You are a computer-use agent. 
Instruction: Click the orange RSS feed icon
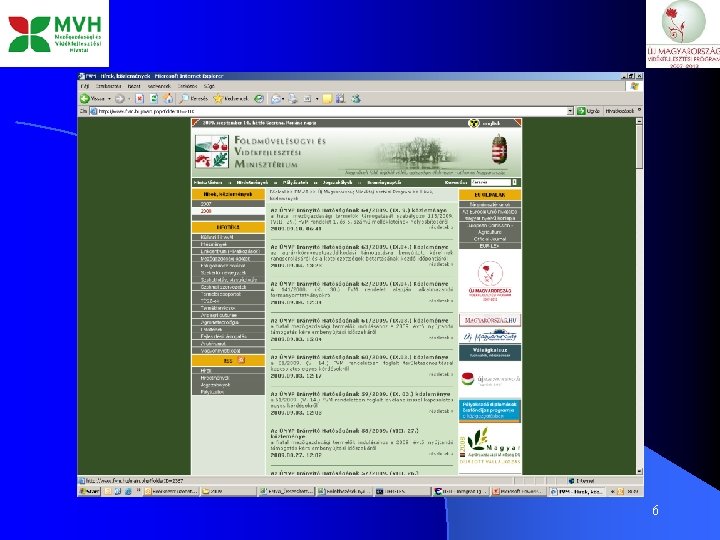point(241,360)
